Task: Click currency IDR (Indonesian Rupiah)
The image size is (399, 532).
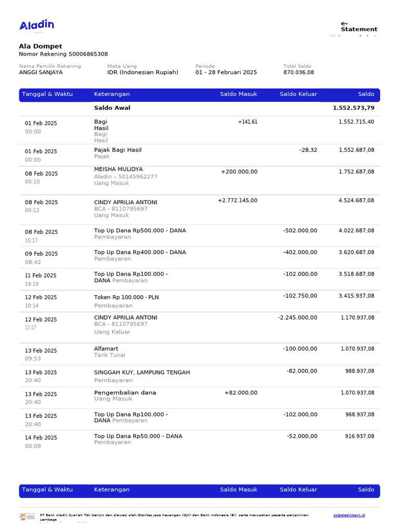Action: (x=142, y=72)
